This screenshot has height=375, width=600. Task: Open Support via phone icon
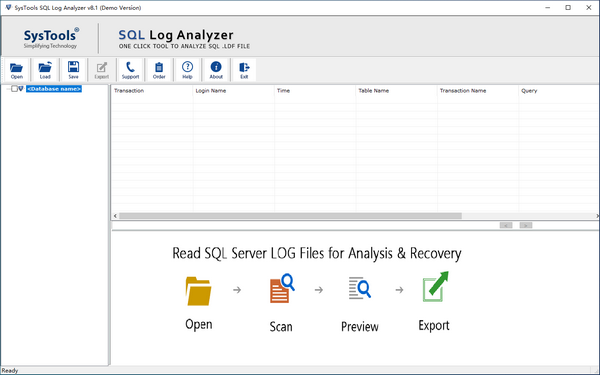pos(130,70)
